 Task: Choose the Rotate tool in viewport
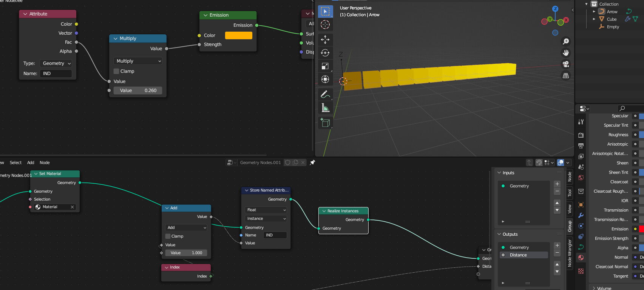[x=325, y=53]
